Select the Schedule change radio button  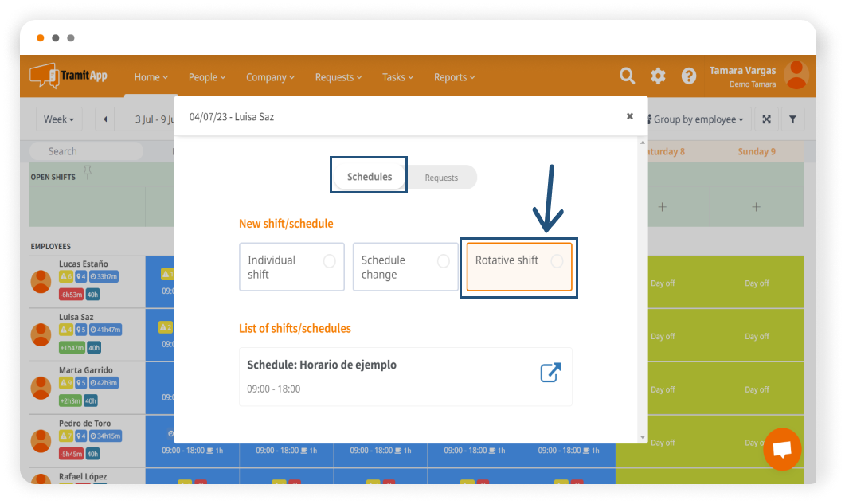444,260
